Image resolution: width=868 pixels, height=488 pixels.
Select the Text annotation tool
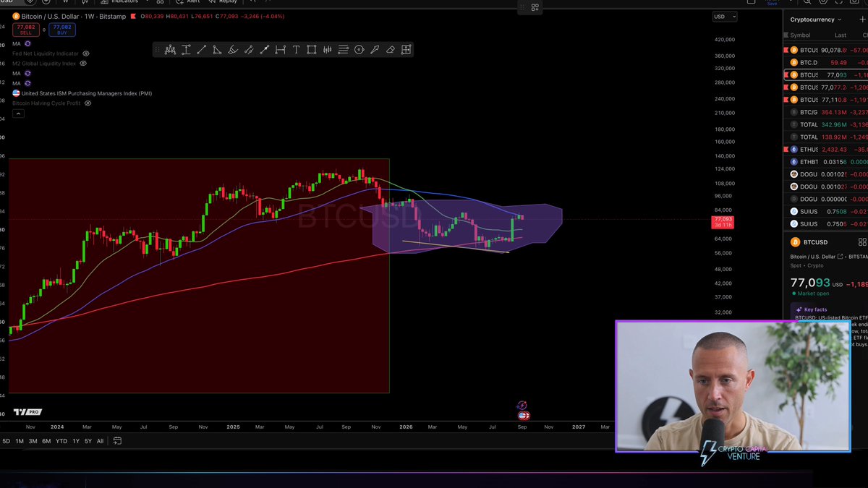296,49
